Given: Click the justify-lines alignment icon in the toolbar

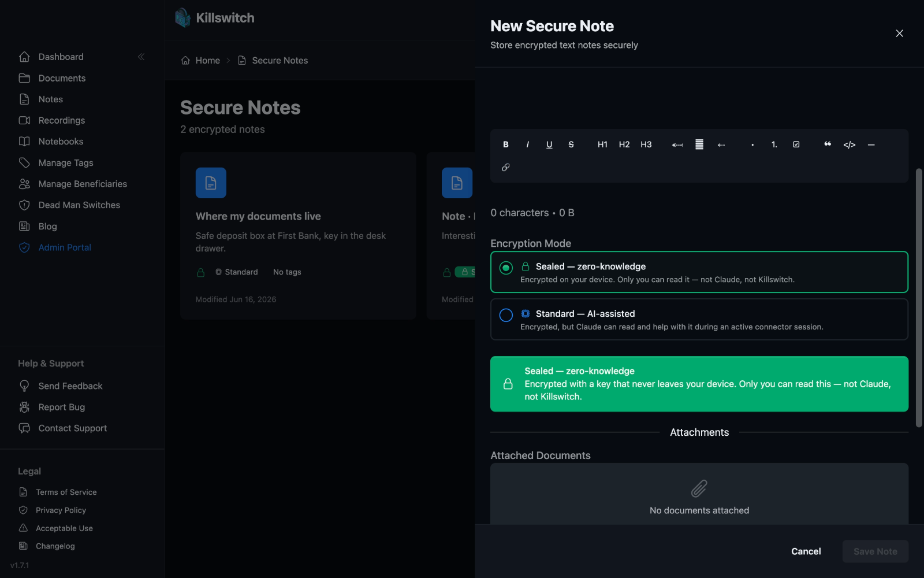Looking at the screenshot, I should coord(699,144).
